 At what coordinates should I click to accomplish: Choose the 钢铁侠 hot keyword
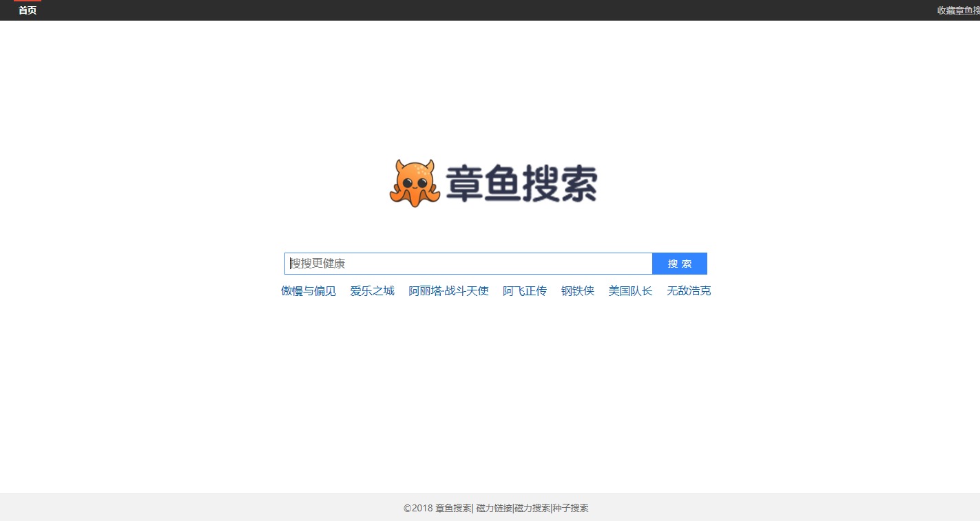[577, 291]
